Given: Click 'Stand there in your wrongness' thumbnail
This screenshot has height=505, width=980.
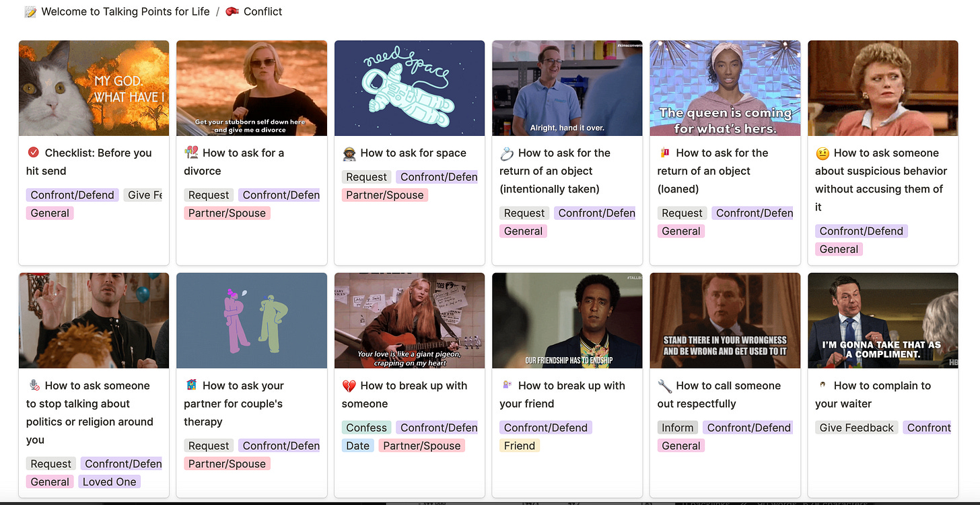Looking at the screenshot, I should [725, 321].
